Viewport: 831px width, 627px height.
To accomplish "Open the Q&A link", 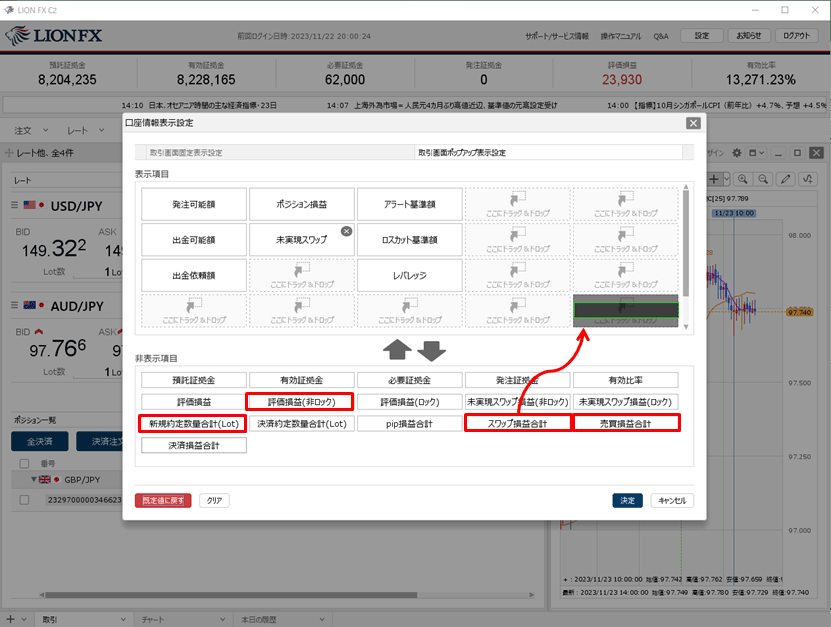I will [661, 36].
